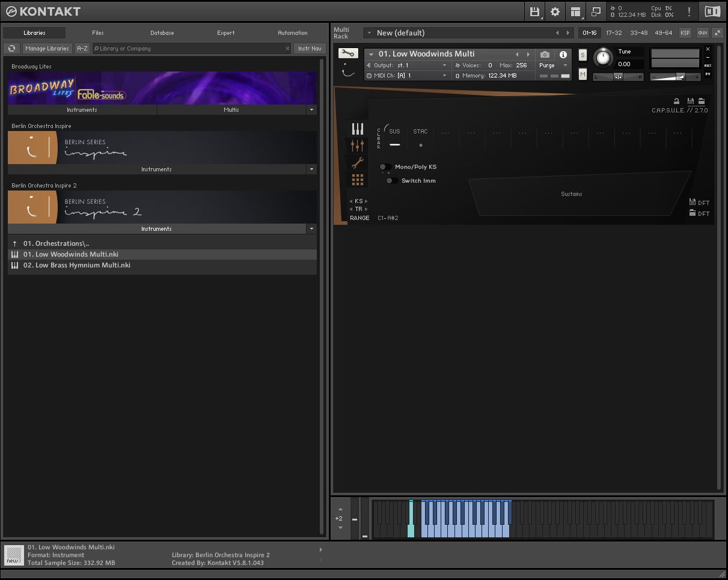This screenshot has width=728, height=580.
Task: Toggle the aux sends panel in the rack header
Action: 702,33
